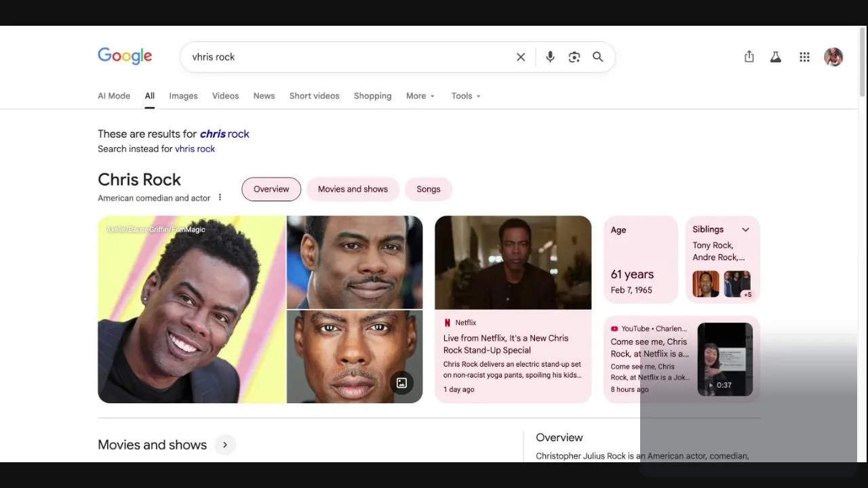This screenshot has width=868, height=488.
Task: Select the Overview chip
Action: [271, 189]
